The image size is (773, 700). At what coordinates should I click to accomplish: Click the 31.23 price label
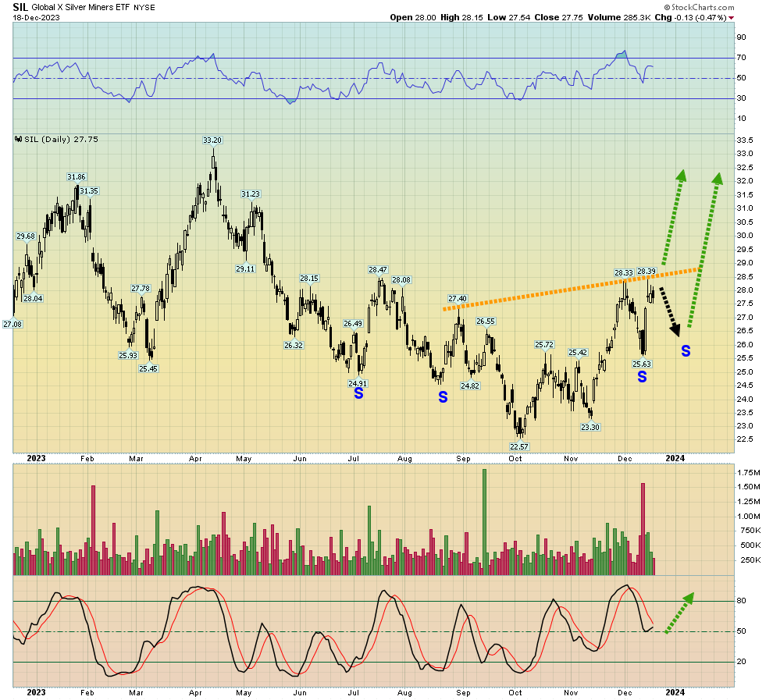[x=251, y=194]
